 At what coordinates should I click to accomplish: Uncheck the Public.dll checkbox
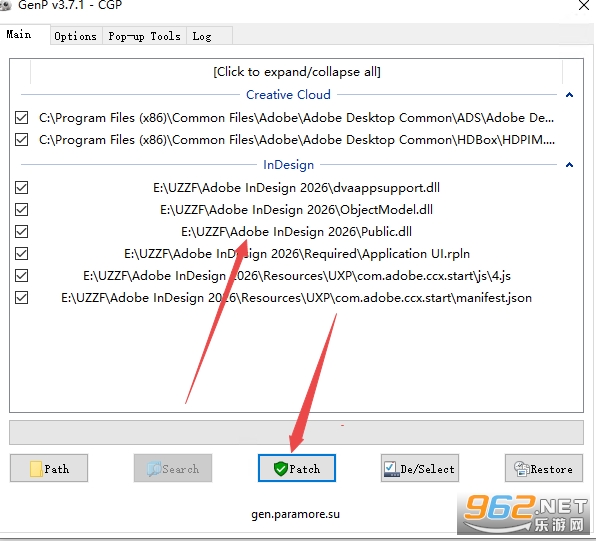tap(21, 232)
